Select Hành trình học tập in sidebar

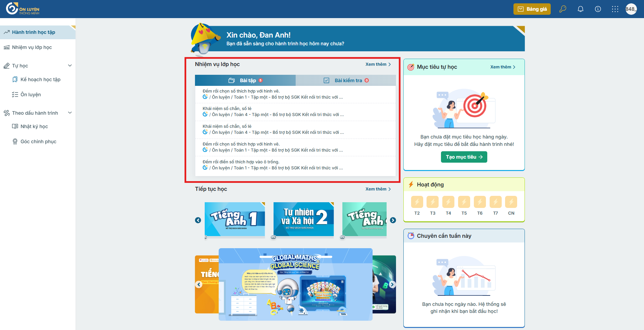(38, 32)
